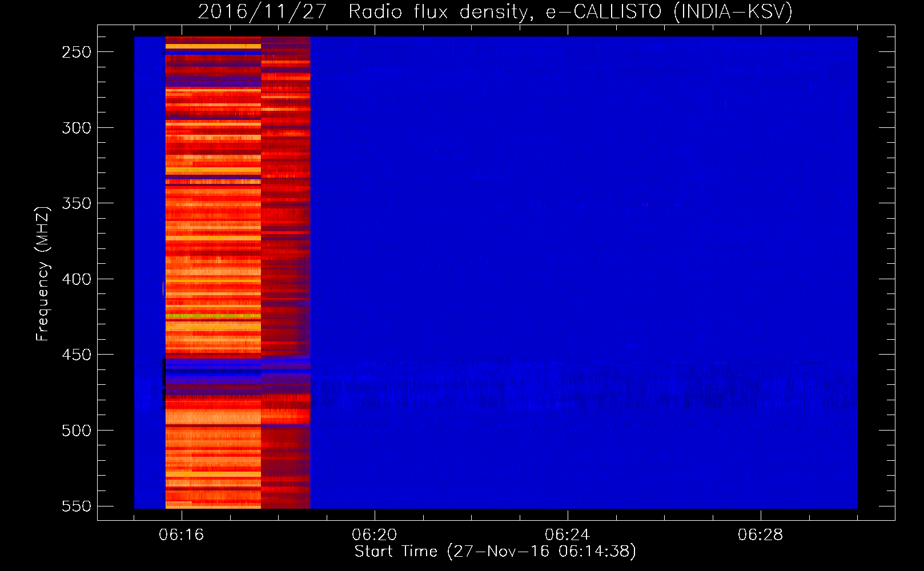
Task: Click the 250 frequency tick label
Action: 77,52
